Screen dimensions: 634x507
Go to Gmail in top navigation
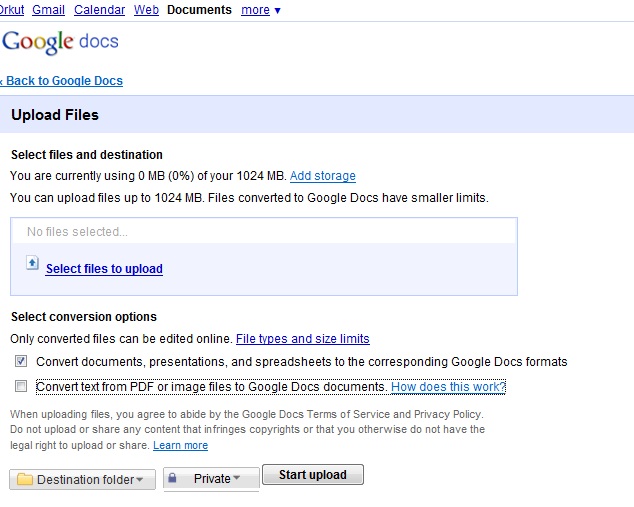(x=49, y=10)
